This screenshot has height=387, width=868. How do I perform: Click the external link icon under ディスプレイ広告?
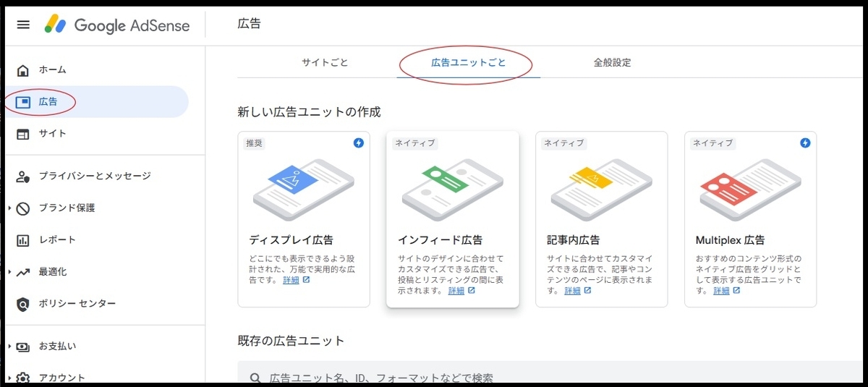pos(306,280)
